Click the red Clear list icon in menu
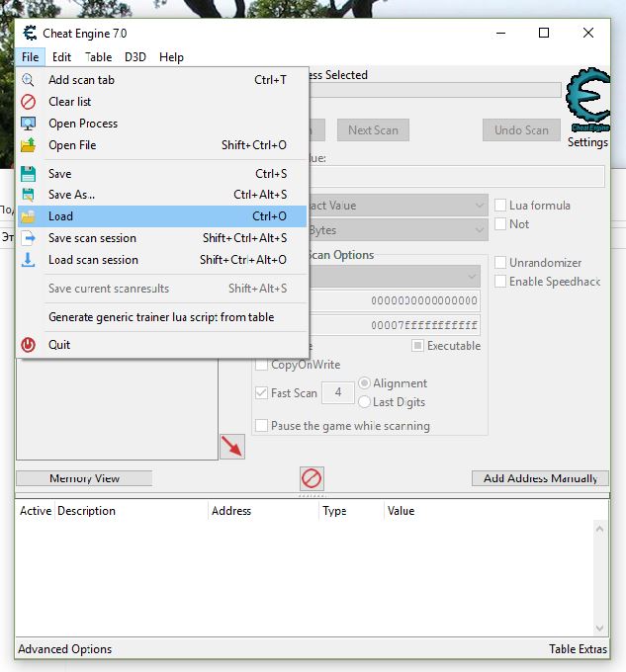 coord(29,102)
